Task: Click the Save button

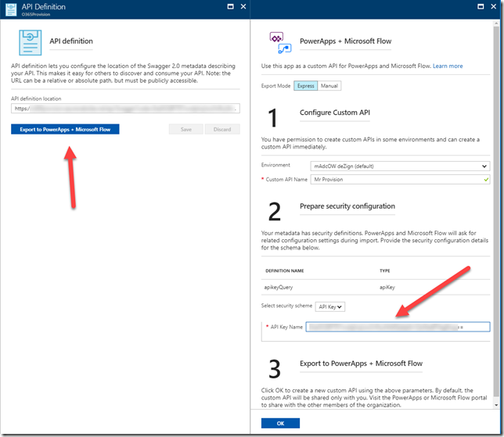Action: [186, 130]
